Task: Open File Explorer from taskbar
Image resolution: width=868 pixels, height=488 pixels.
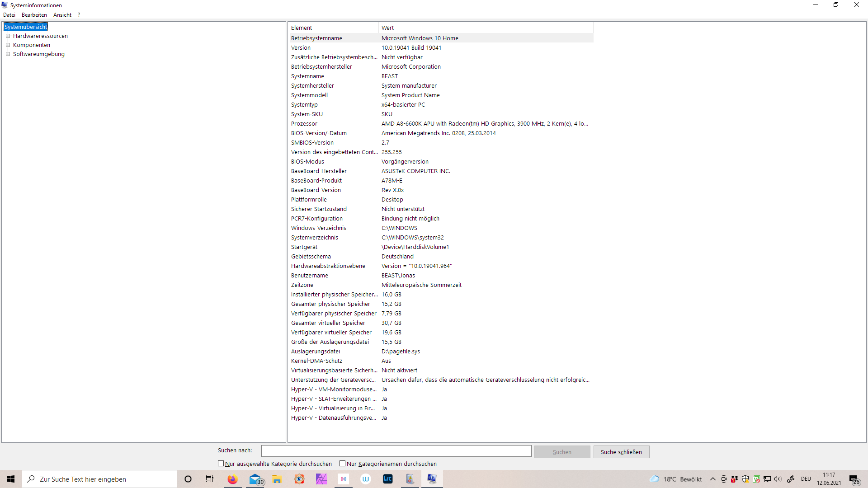Action: click(x=277, y=479)
